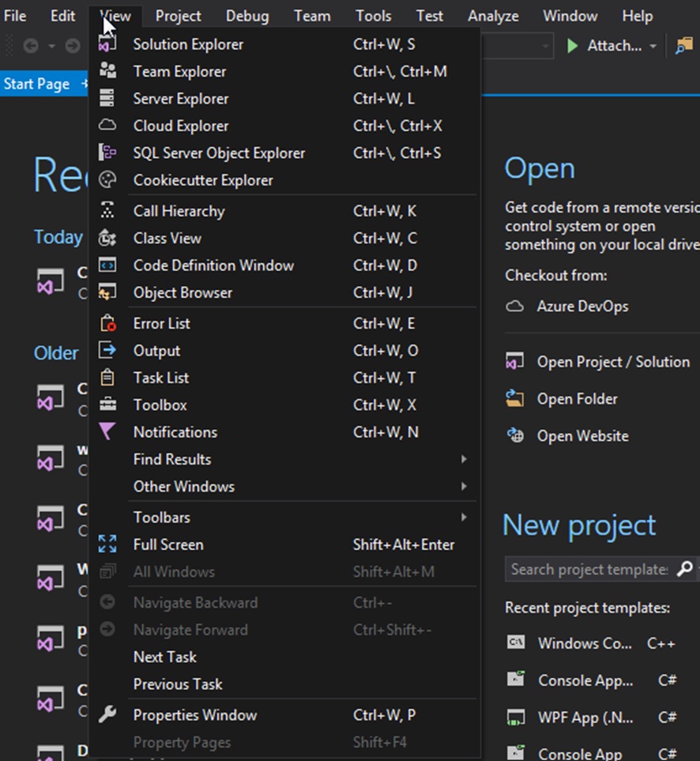
Task: Click the WPF App template icon
Action: (x=516, y=717)
